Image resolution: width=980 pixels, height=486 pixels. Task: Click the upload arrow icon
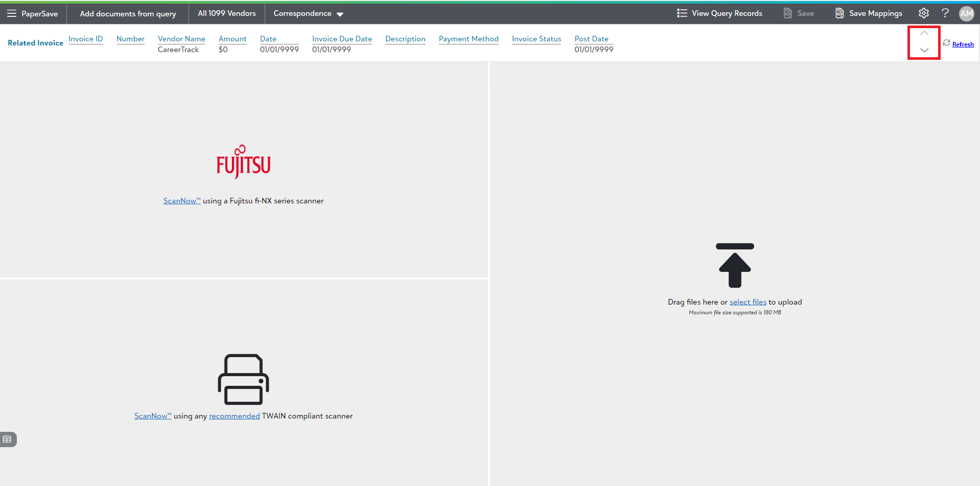(x=735, y=265)
